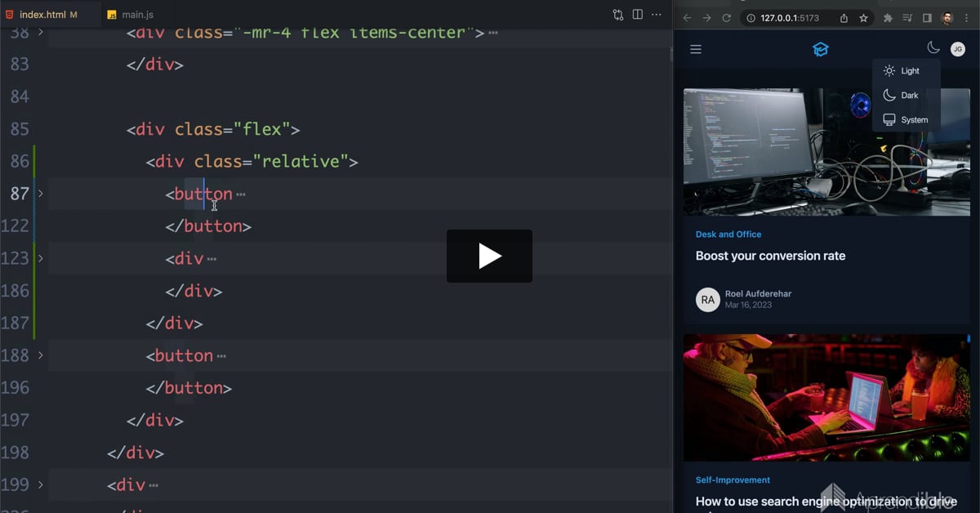
Task: Click the closing </button> tag on line 122
Action: pos(208,226)
